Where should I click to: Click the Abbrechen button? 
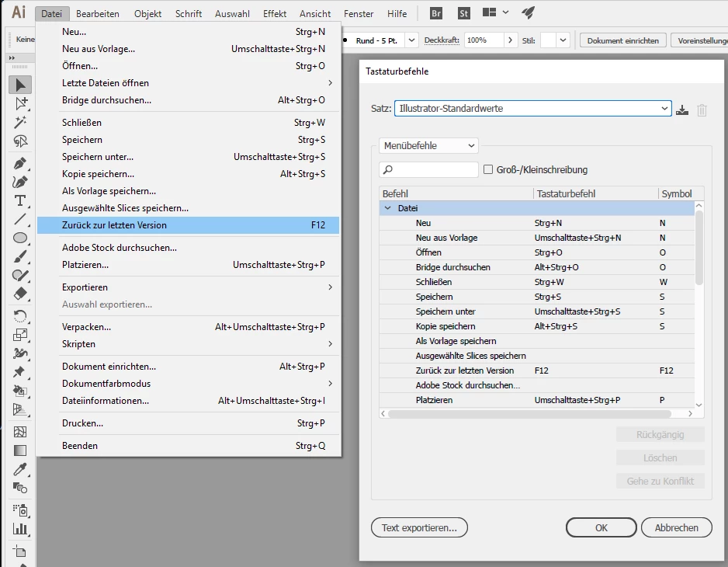click(677, 527)
